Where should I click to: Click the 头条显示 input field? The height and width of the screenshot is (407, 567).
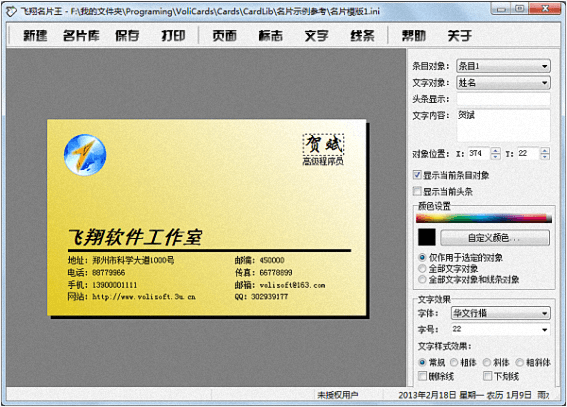pos(503,99)
